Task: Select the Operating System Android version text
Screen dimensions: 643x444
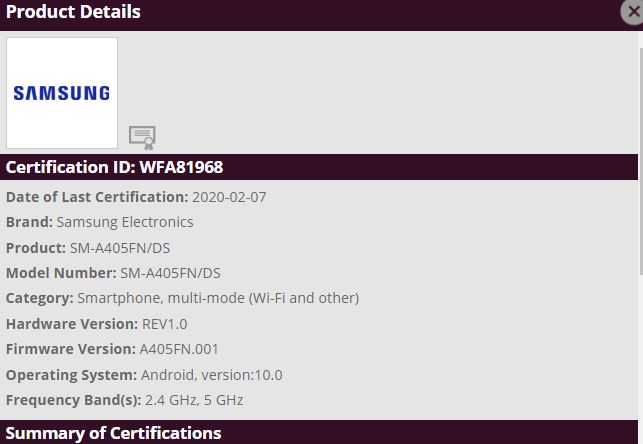Action: [x=212, y=375]
